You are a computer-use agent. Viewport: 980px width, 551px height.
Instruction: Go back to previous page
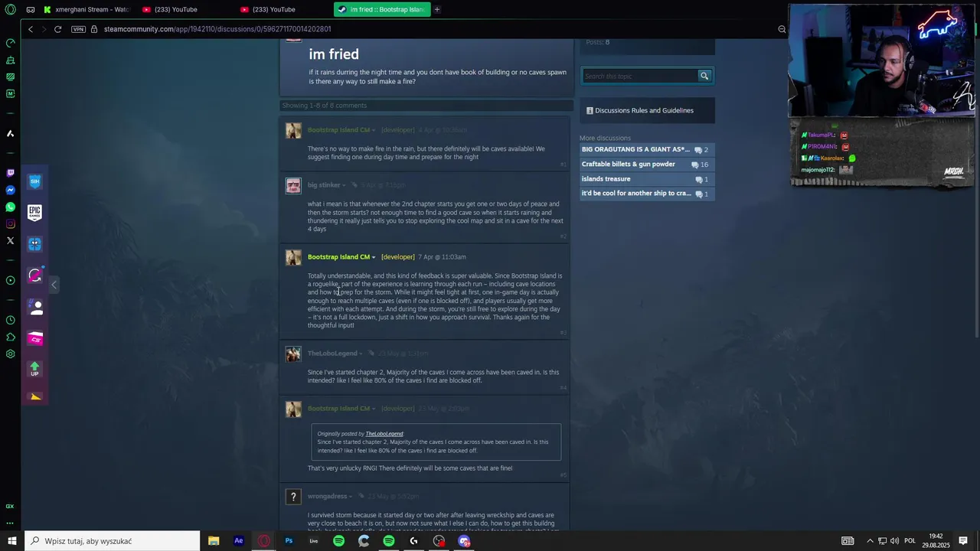click(31, 29)
